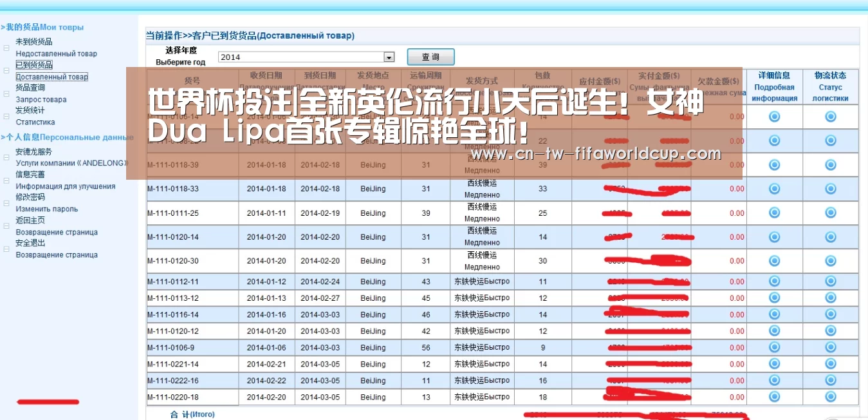
Task: Open logistics status icon for row M-111-0221-14
Action: click(x=831, y=364)
